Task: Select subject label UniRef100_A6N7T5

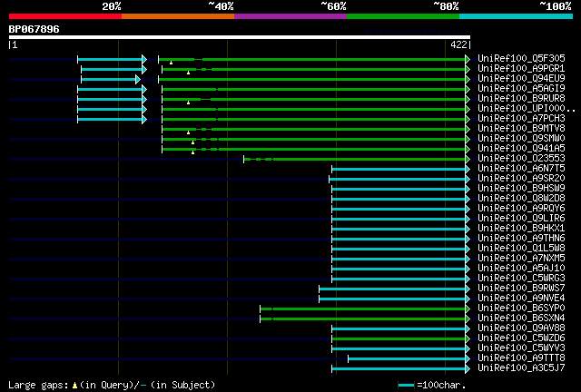Action: [x=521, y=168]
